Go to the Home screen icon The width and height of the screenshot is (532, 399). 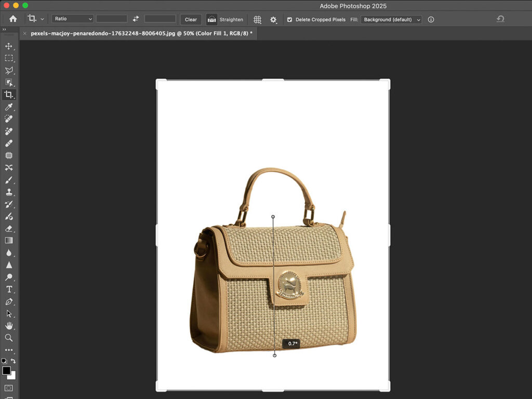pos(13,19)
